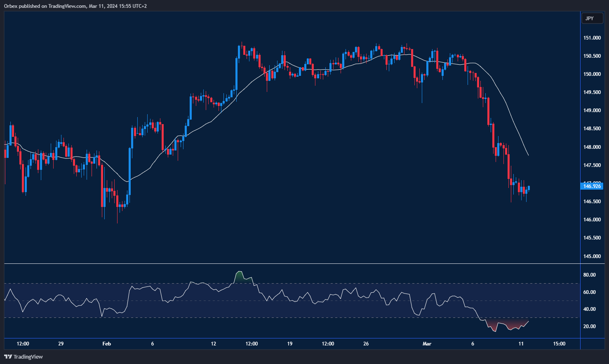The width and height of the screenshot is (609, 364).
Task: Select the Mar date on time axis
Action: pos(427,344)
